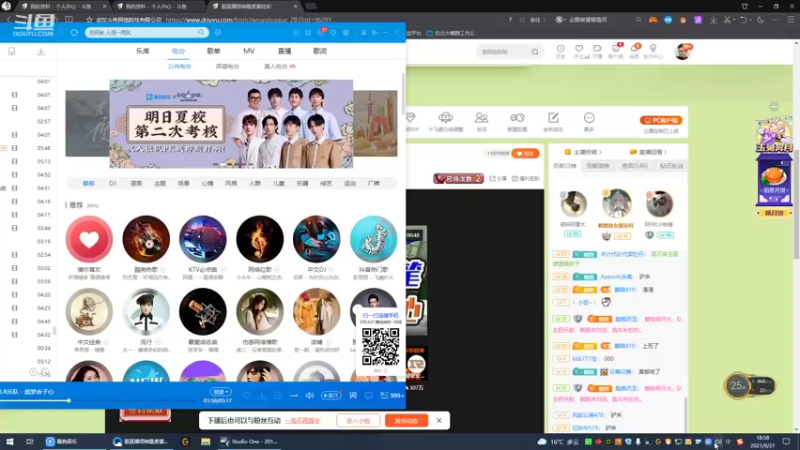Open the playback speed dropdown in player bar
800x450 pixels.
pyautogui.click(x=220, y=392)
